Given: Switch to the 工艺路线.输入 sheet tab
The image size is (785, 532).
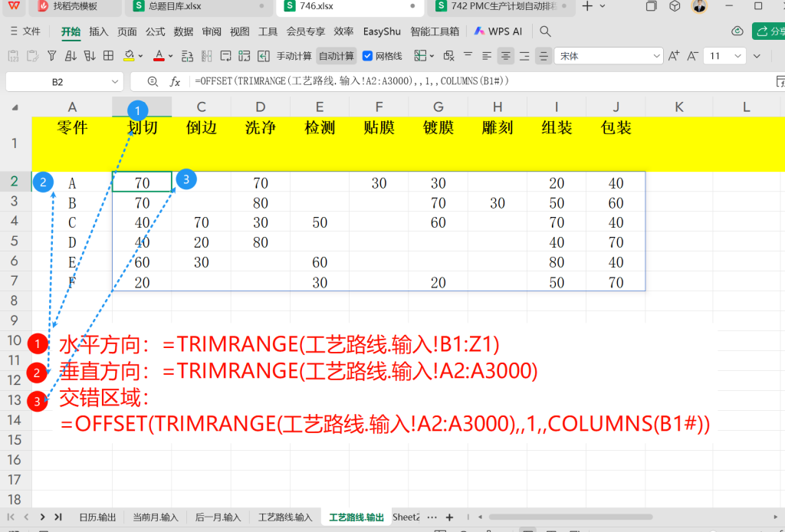Looking at the screenshot, I should [x=285, y=517].
